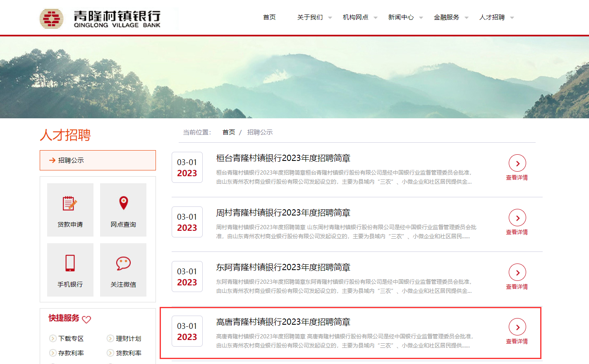Expand the 新闻中心 dropdown arrow
The image size is (589, 364).
point(421,17)
